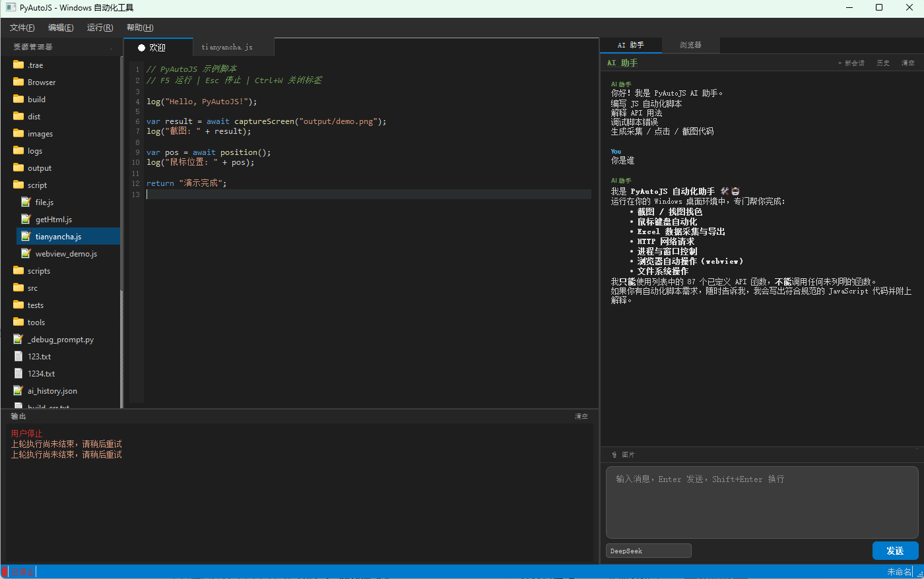Click the _debug_prompt.py file icon
The width and height of the screenshot is (924, 579).
tap(18, 339)
